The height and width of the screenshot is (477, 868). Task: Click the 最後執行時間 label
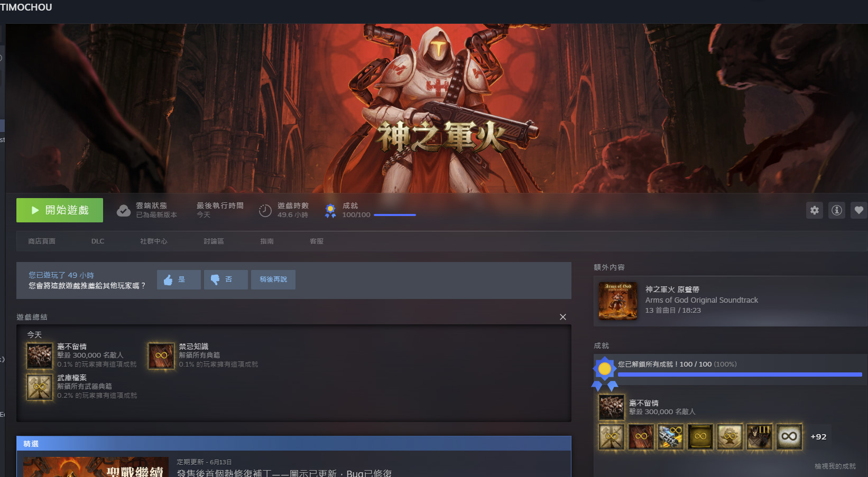click(x=220, y=205)
